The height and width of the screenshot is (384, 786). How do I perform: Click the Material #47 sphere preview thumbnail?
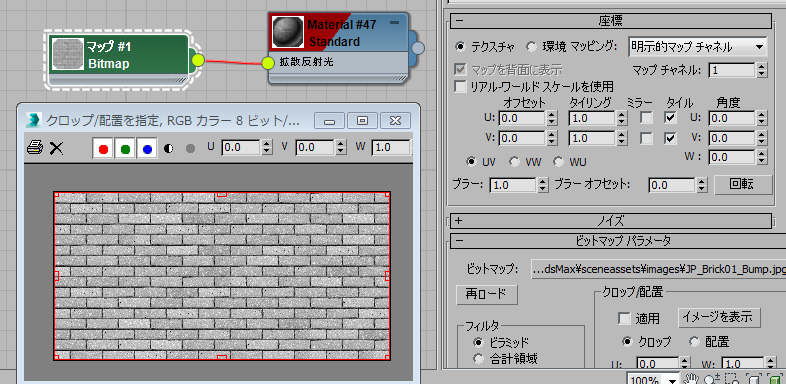tap(288, 31)
